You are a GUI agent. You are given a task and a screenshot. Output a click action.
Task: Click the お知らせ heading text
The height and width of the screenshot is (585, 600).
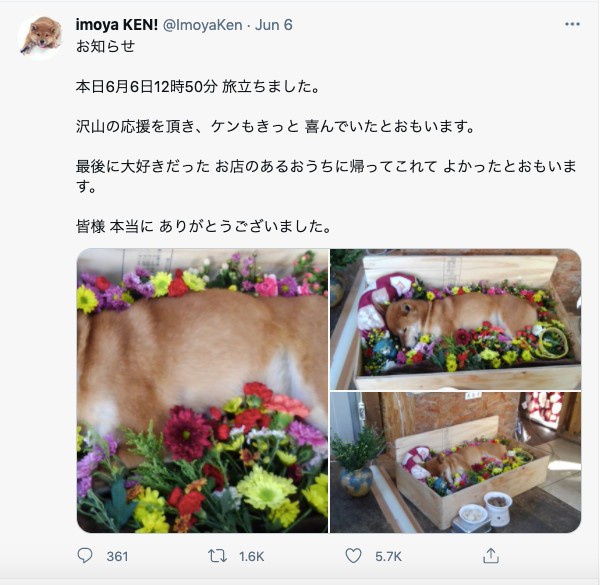pyautogui.click(x=105, y=46)
